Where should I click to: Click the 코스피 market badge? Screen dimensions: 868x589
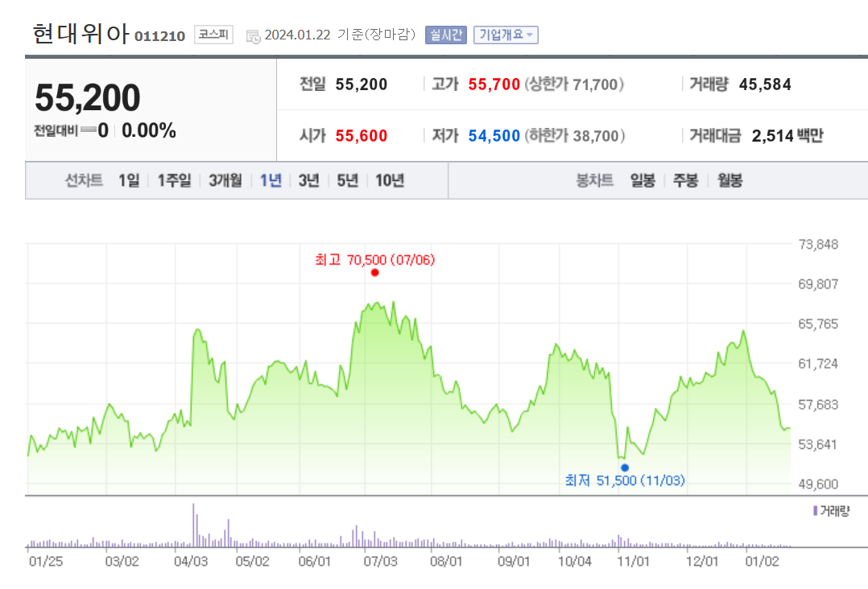tap(213, 35)
